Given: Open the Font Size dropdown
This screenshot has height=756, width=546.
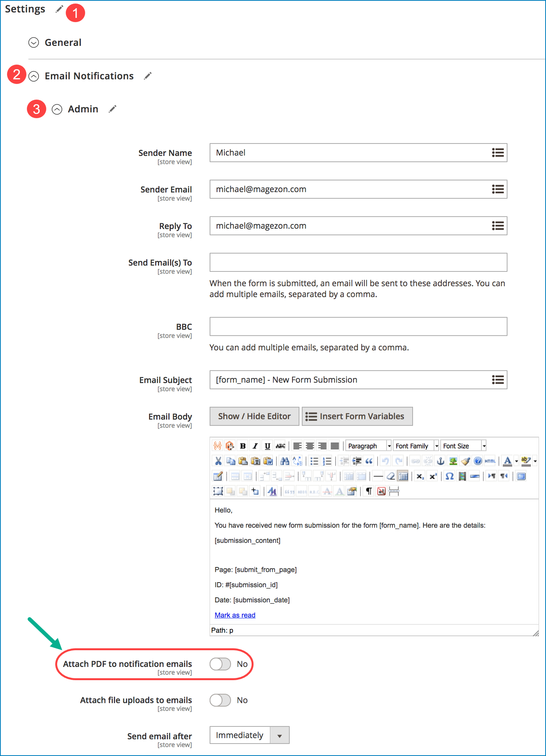Looking at the screenshot, I should (463, 446).
